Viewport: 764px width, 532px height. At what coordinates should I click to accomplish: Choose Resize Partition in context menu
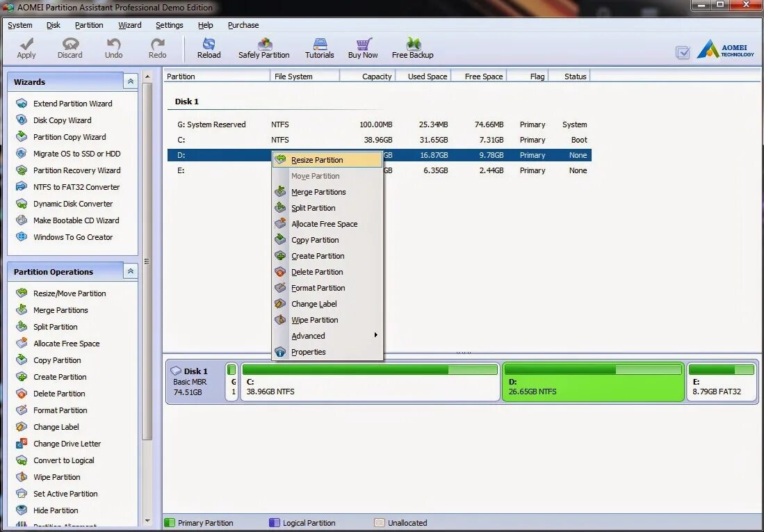(327, 160)
